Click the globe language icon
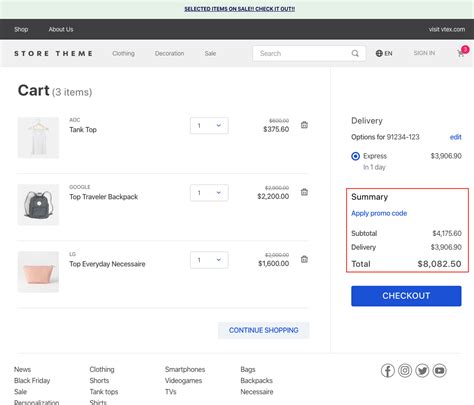Screen dimensions: 474x405 point(379,53)
